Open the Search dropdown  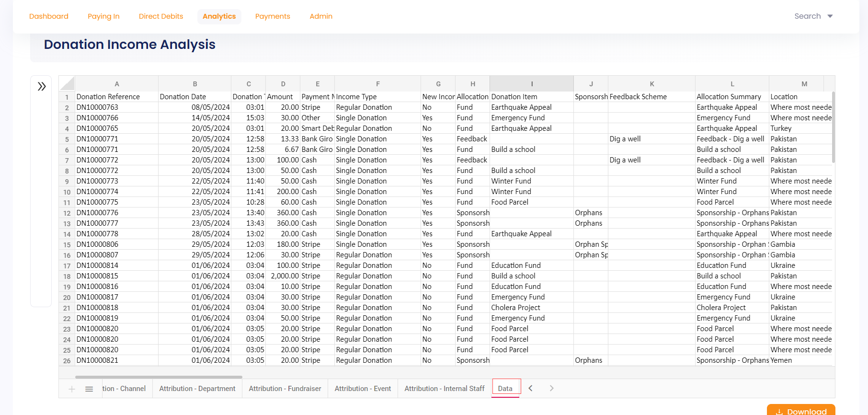[x=813, y=16]
